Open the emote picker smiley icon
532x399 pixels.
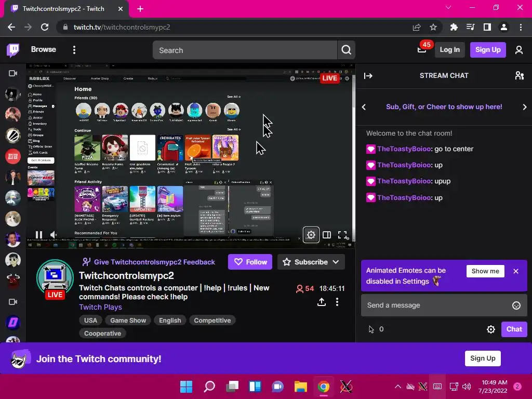[x=516, y=305]
